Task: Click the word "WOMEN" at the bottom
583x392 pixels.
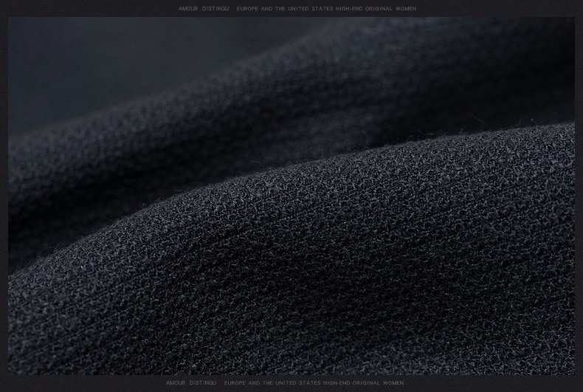Action: (x=394, y=383)
